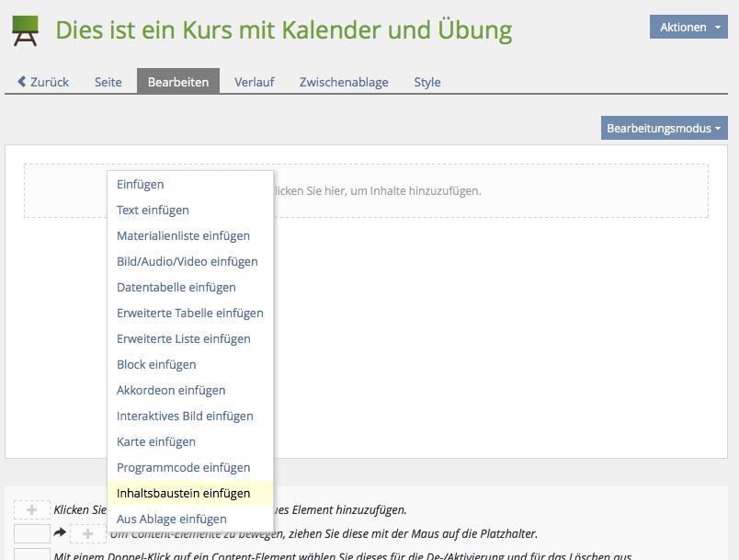739x560 pixels.
Task: Pick Erweiterte Tabelle einfügen
Action: coord(189,314)
